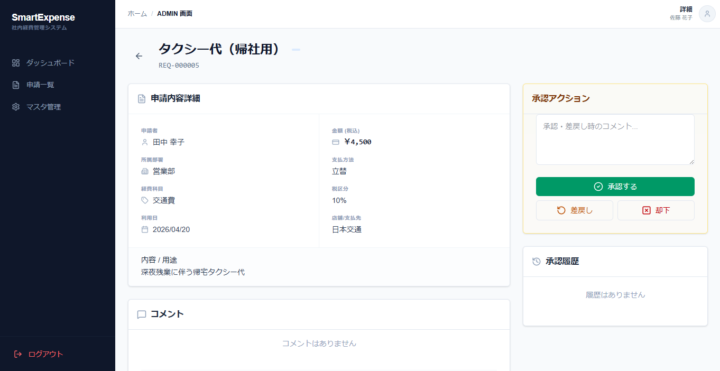
Task: Click the 履歴はありません message
Action: (615, 295)
